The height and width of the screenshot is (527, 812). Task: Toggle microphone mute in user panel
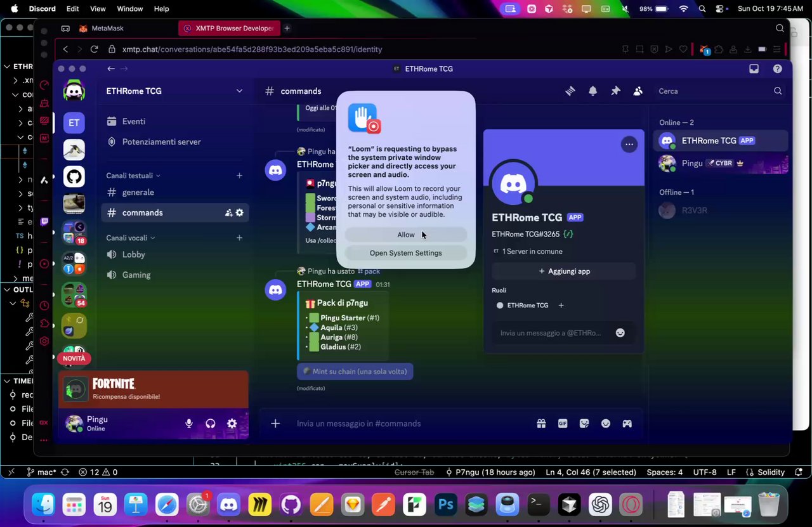click(x=189, y=424)
